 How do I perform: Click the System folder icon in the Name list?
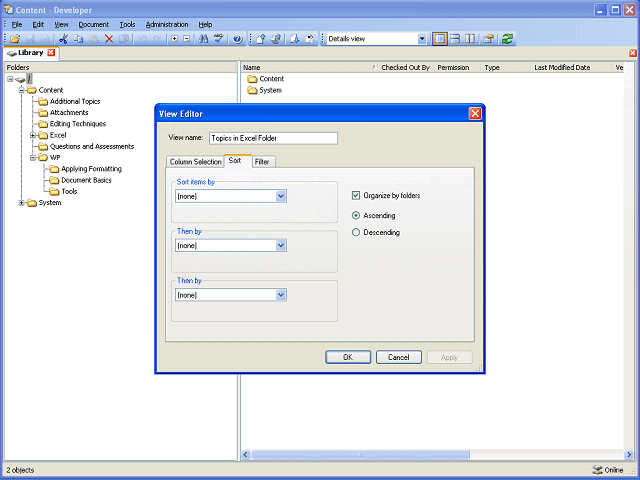252,90
